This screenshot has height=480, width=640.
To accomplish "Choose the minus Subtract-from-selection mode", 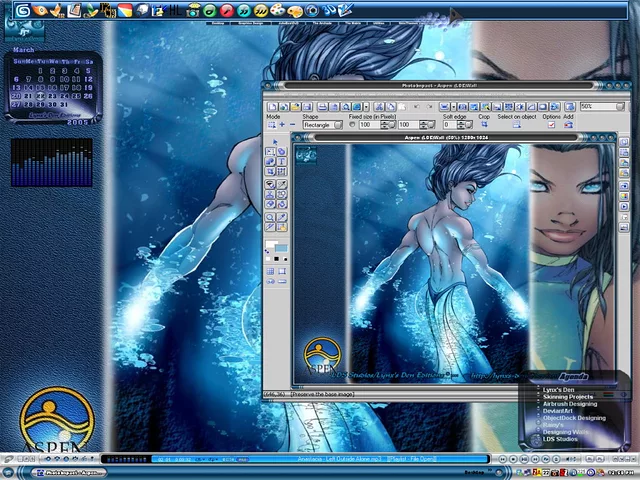I will point(292,124).
